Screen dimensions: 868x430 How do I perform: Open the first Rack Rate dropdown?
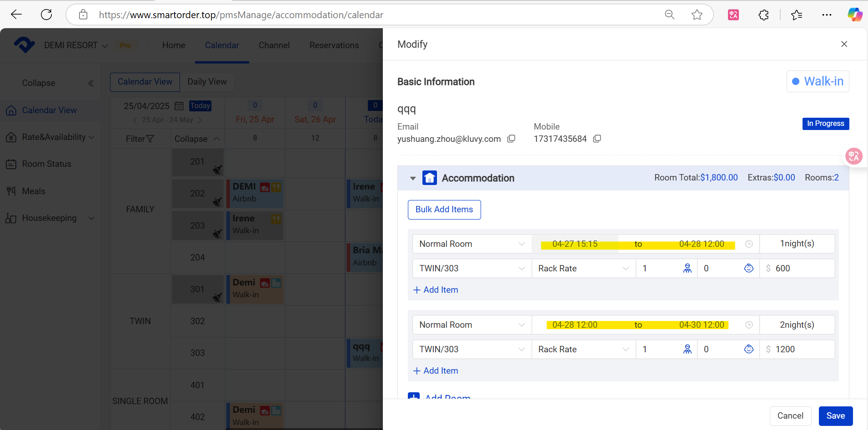point(583,269)
